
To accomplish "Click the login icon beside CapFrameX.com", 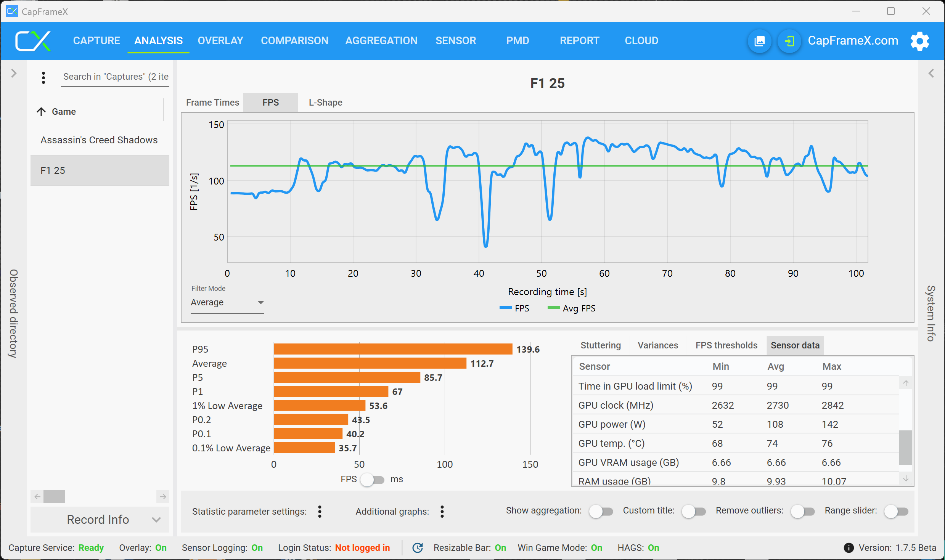I will point(789,41).
